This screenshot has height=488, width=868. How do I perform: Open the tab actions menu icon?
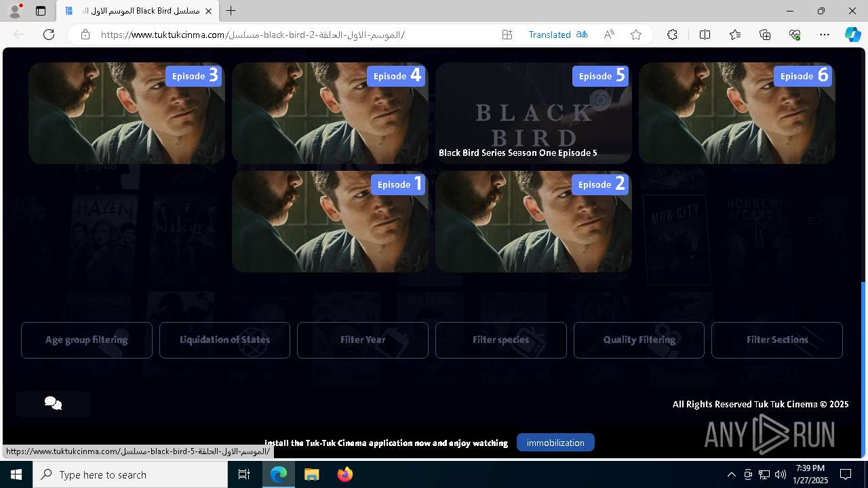(x=41, y=11)
